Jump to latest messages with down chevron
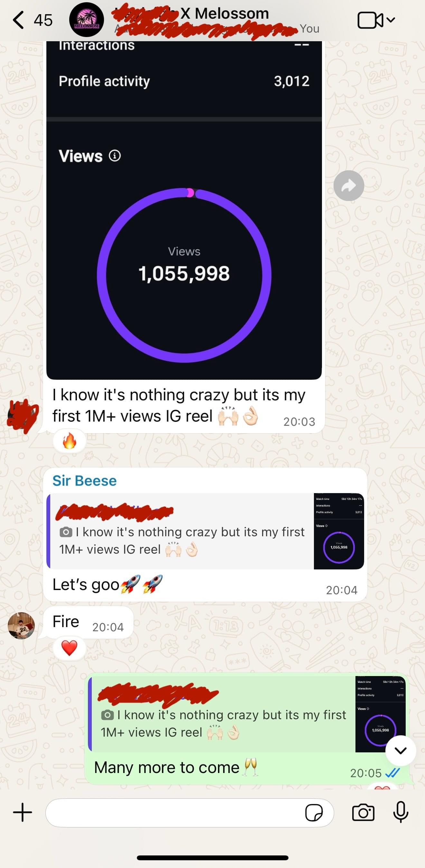Viewport: 425px width, 868px height. tap(401, 751)
